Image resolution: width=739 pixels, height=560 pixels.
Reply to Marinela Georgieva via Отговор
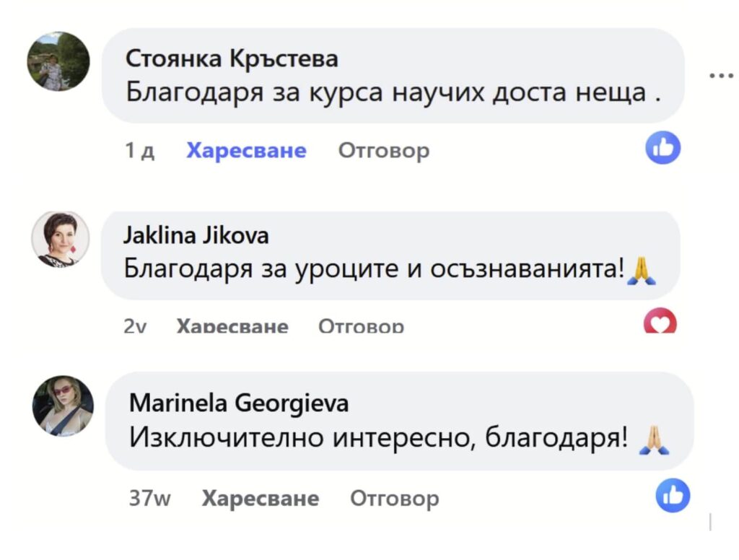tap(394, 499)
